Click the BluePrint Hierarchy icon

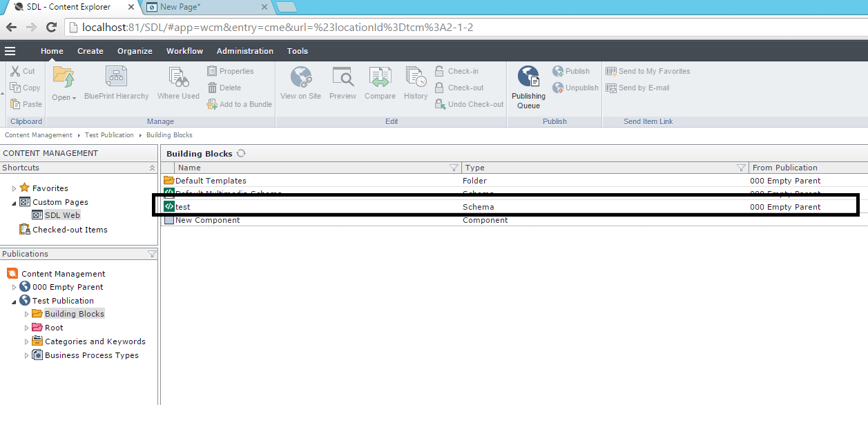(116, 77)
